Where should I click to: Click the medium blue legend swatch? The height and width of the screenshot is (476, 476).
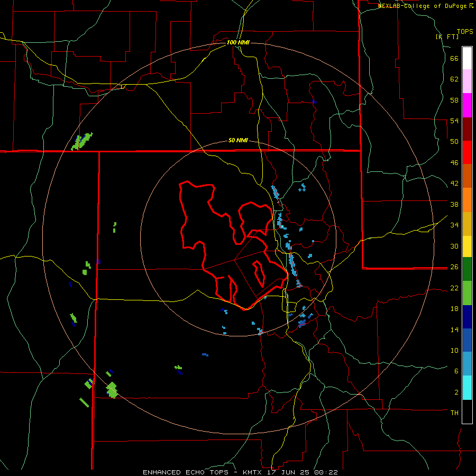(x=467, y=340)
